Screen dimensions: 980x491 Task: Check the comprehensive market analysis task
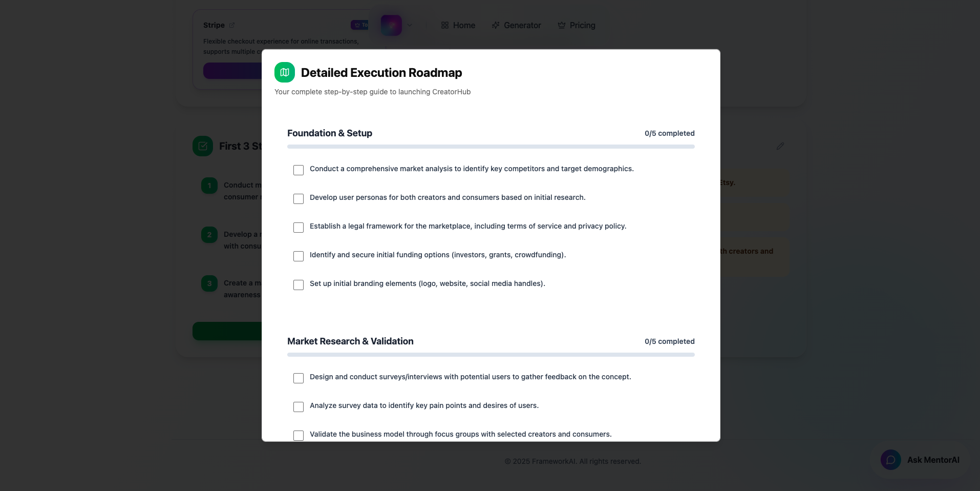coord(299,170)
